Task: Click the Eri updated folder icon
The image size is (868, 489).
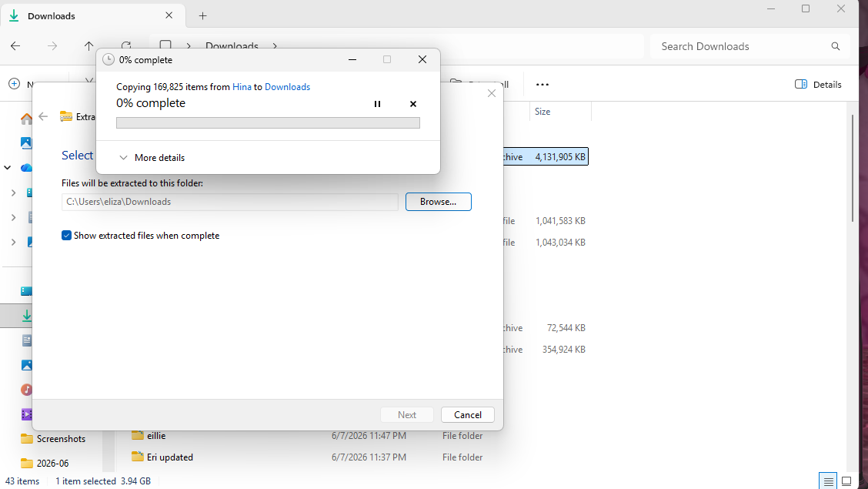Action: 137,457
